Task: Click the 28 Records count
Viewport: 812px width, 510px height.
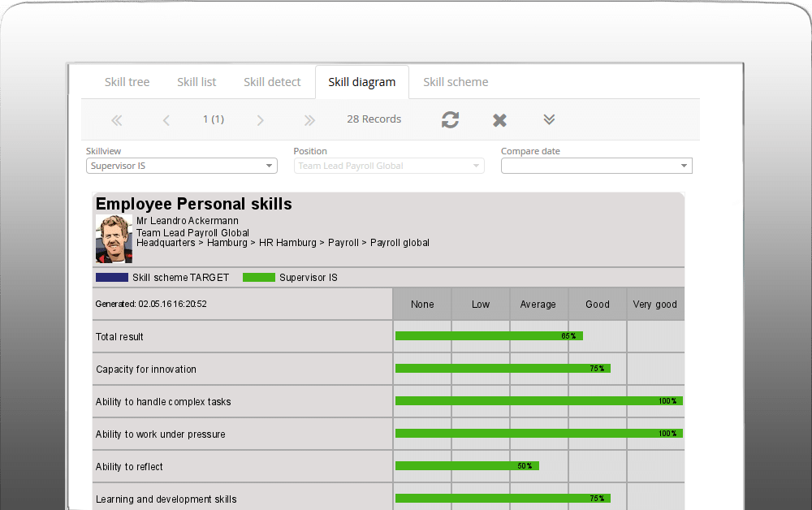Action: (x=374, y=119)
